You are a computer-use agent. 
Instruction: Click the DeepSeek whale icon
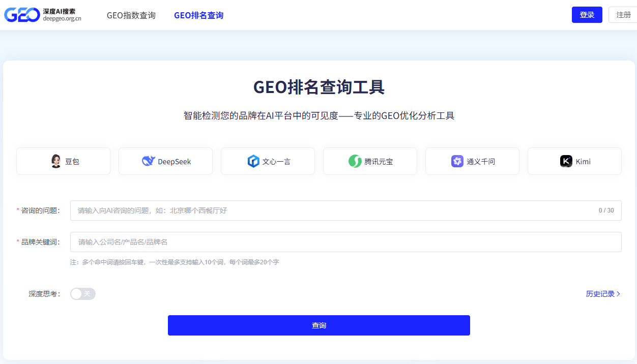(148, 161)
